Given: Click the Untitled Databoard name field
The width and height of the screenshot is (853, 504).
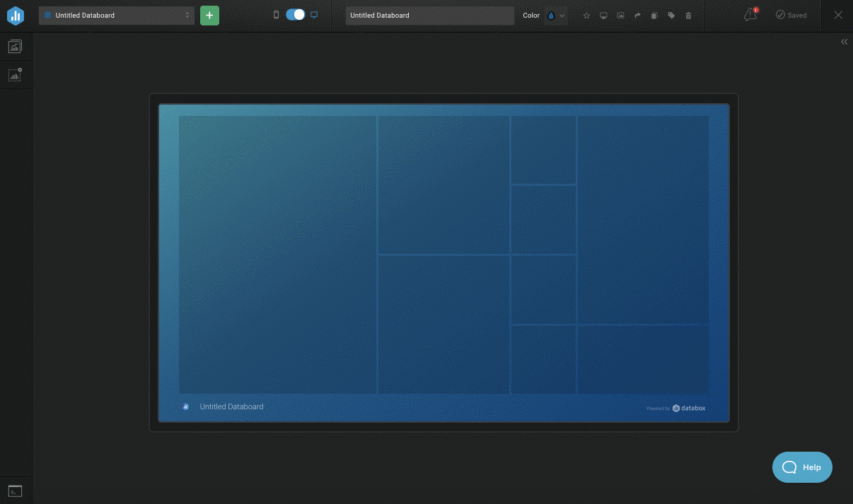Looking at the screenshot, I should point(430,16).
